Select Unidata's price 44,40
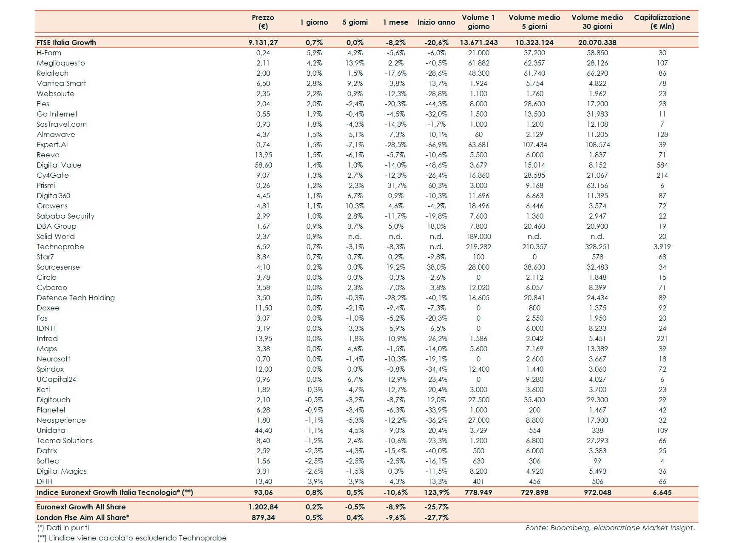 pos(264,430)
